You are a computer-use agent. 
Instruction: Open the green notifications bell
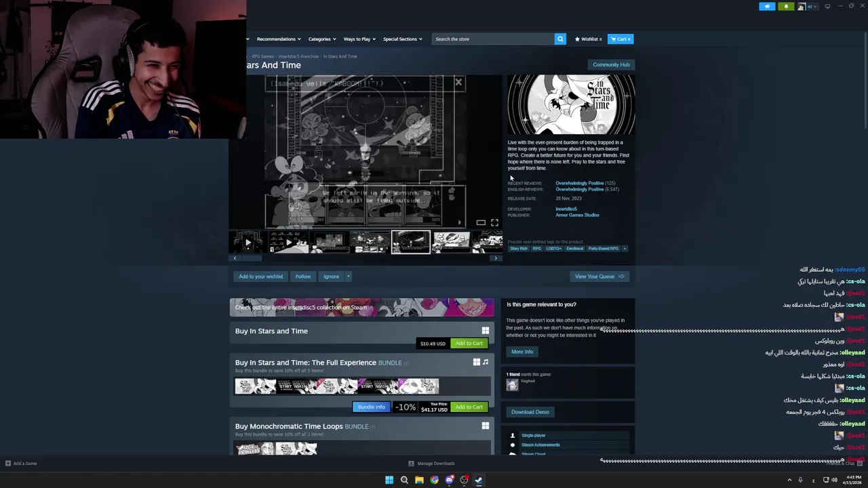tap(786, 7)
